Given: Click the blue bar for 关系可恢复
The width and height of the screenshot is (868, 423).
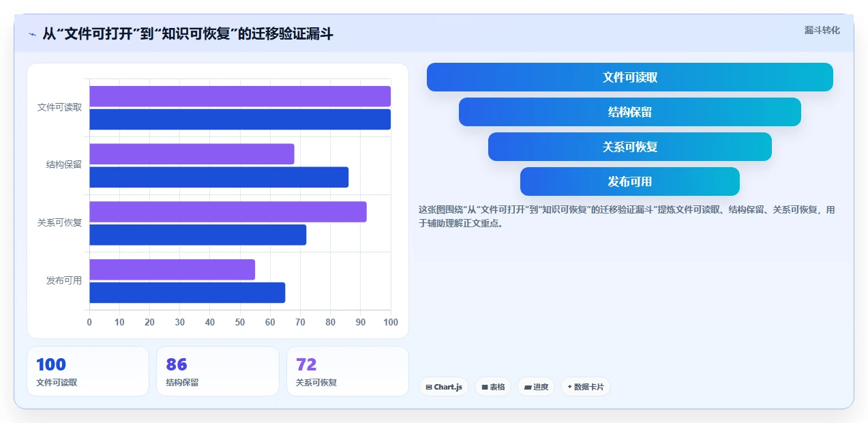Looking at the screenshot, I should pyautogui.click(x=198, y=235).
